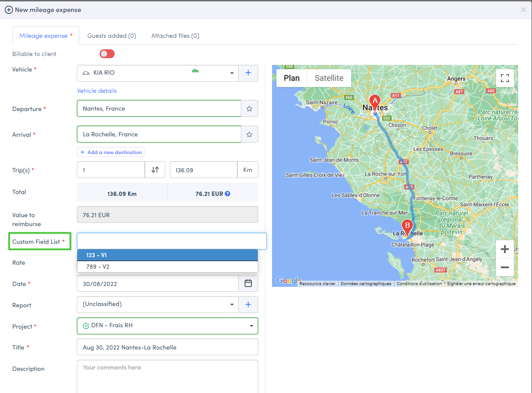Image resolution: width=532 pixels, height=393 pixels.
Task: Star the Nantes departure as favorite
Action: [x=249, y=108]
